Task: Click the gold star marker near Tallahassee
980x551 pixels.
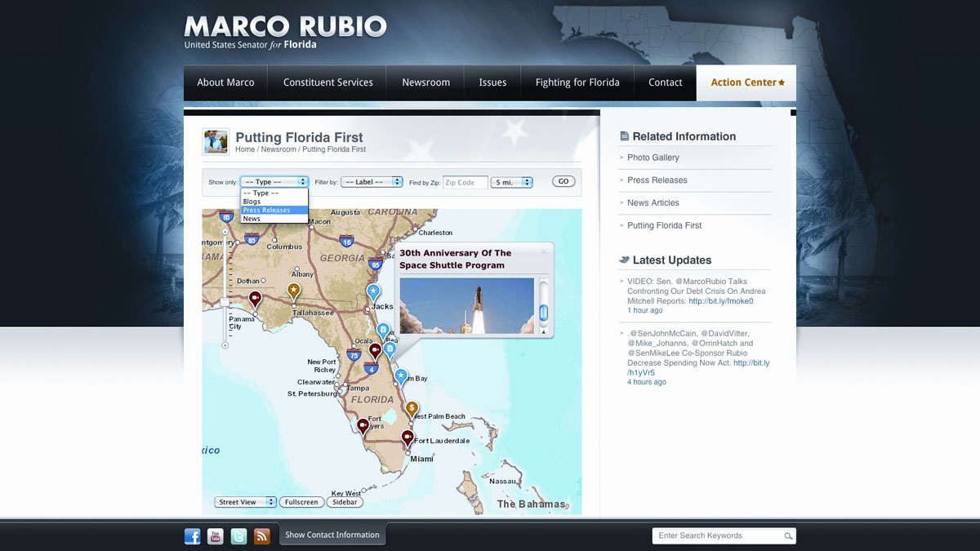Action: point(294,291)
